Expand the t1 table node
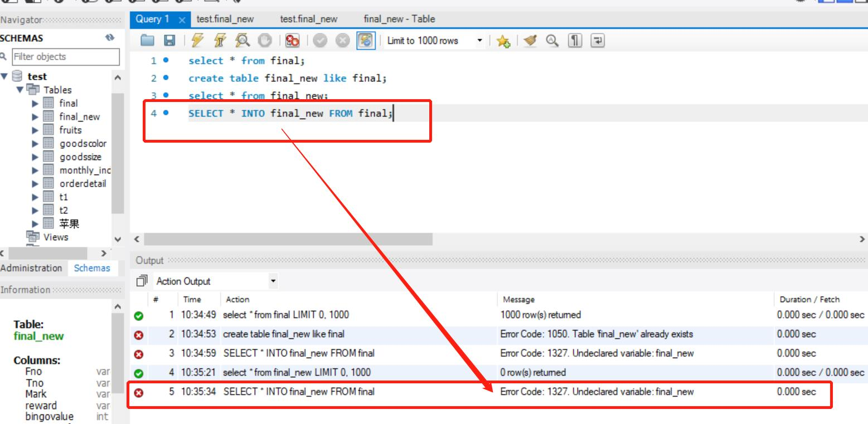The height and width of the screenshot is (424, 868). (x=35, y=197)
